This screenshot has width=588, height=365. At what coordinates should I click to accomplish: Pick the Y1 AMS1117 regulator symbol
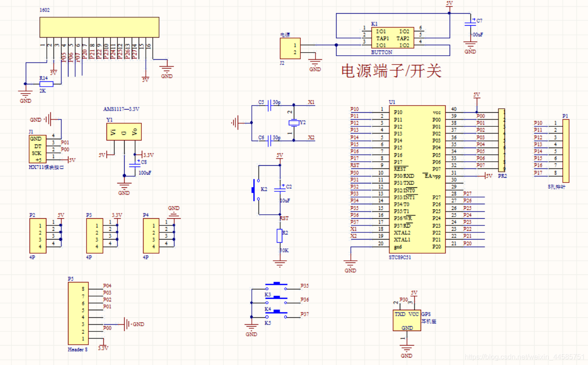tap(124, 132)
